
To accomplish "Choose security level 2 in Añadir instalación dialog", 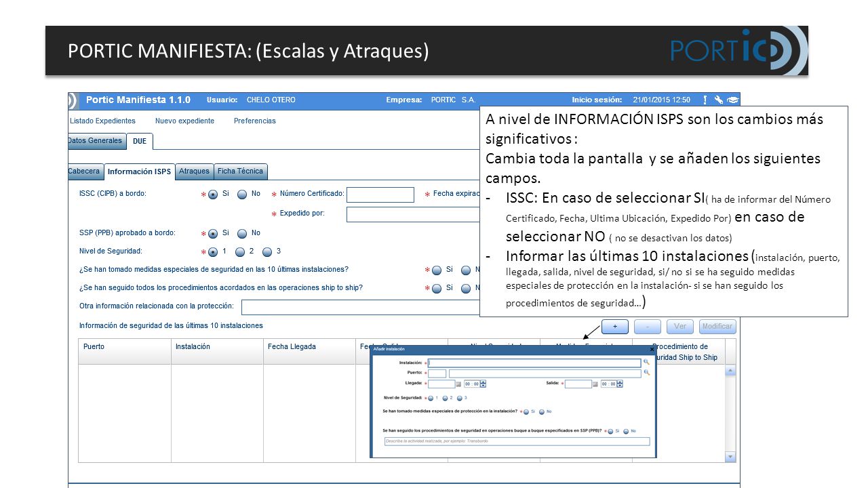I will (445, 398).
